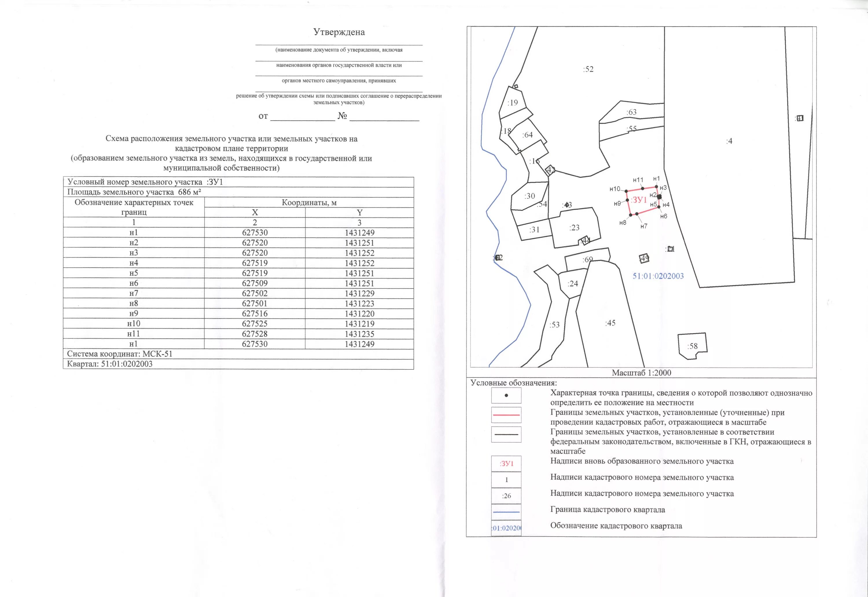Click parcel :52 label on the map
The width and height of the screenshot is (868, 597).
click(x=588, y=69)
